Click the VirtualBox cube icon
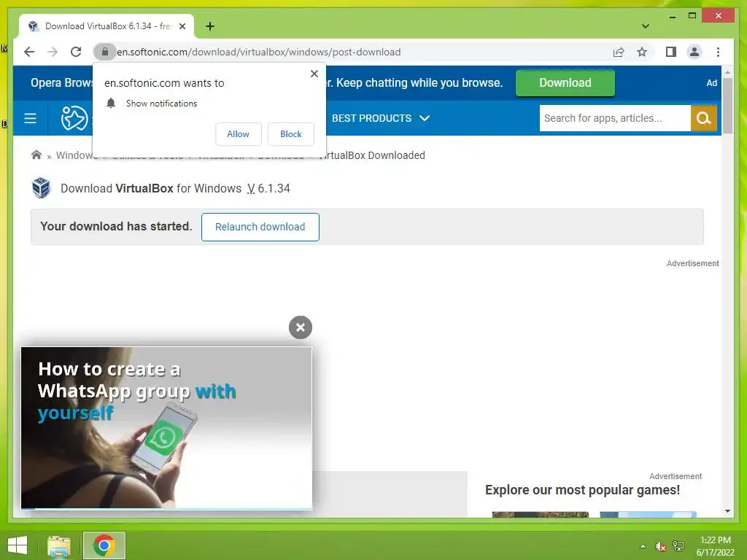 click(41, 187)
